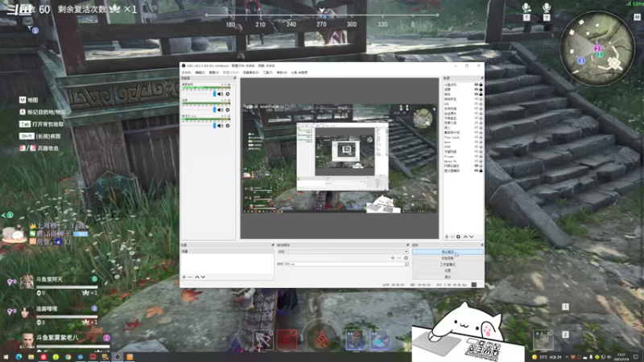Click 开始录制 start recording button
Image resolution: width=644 pixels, height=362 pixels.
[x=448, y=258]
